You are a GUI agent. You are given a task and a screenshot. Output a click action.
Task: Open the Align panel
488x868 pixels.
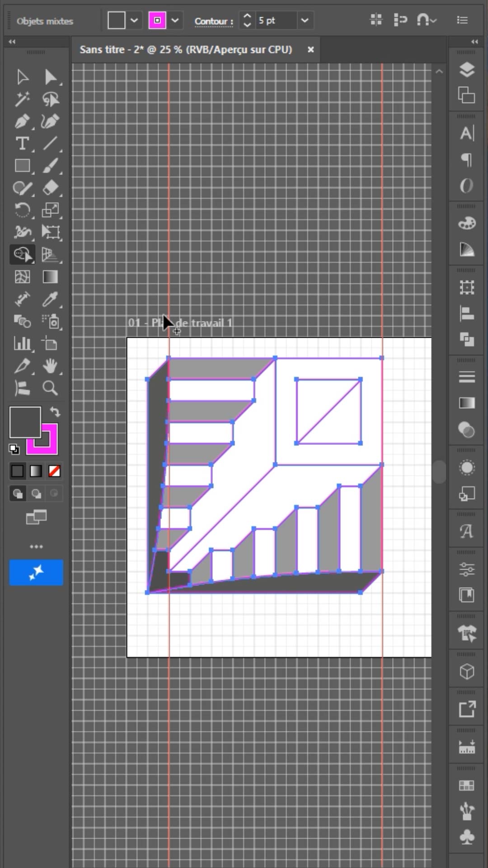(x=467, y=313)
